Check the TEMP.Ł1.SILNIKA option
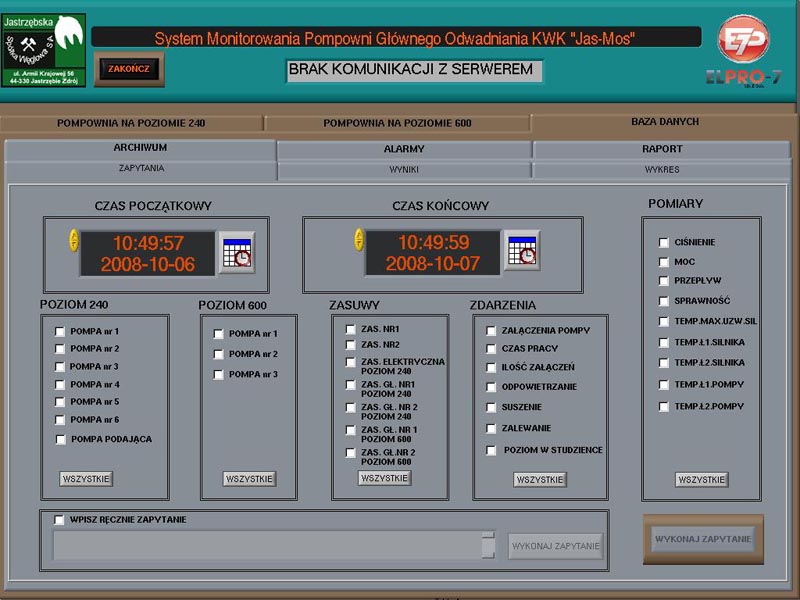Viewport: 800px width, 600px height. coord(663,342)
